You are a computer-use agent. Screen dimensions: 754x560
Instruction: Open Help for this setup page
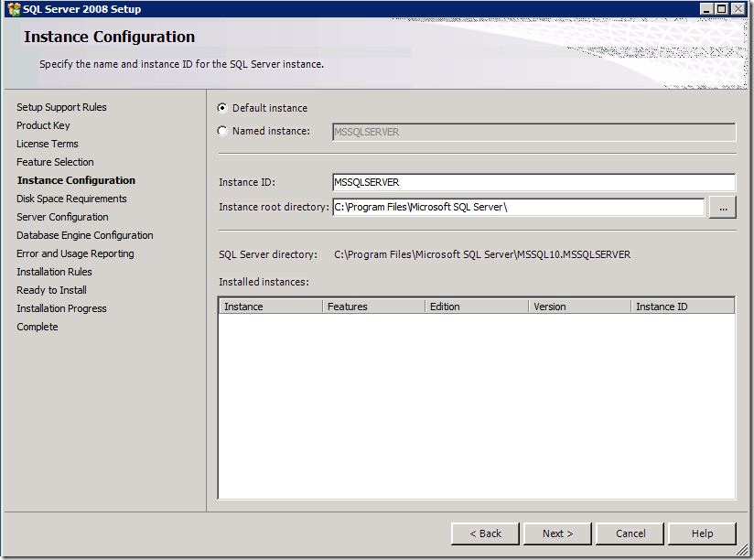click(702, 533)
